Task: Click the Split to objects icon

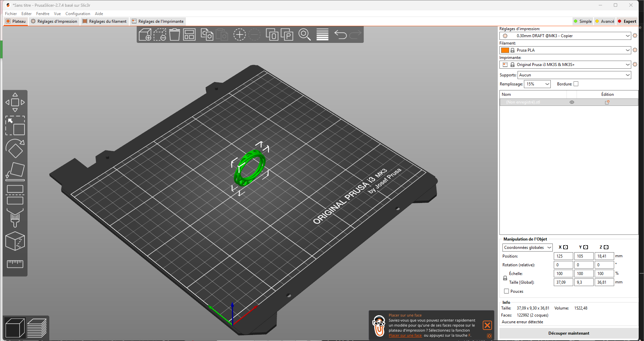Action: (x=272, y=35)
